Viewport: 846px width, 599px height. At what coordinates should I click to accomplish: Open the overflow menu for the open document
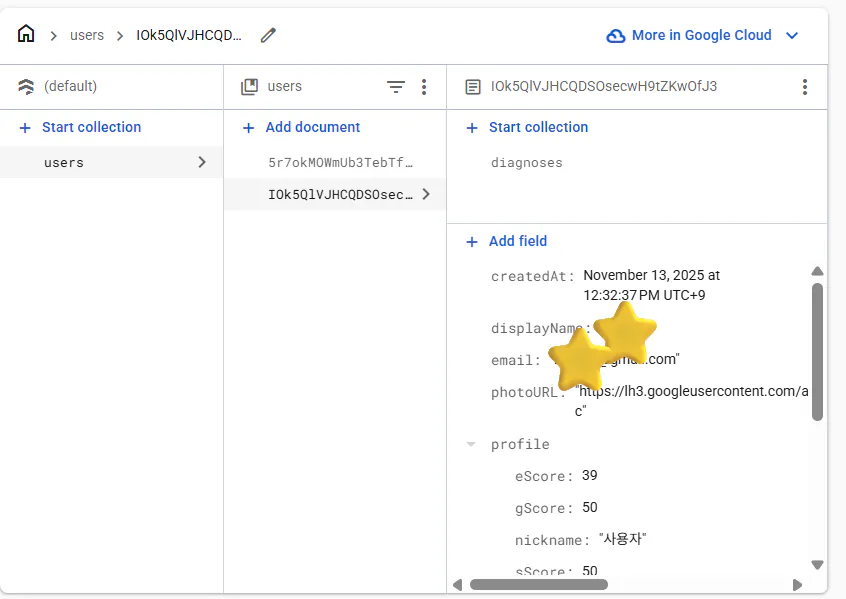pyautogui.click(x=805, y=87)
